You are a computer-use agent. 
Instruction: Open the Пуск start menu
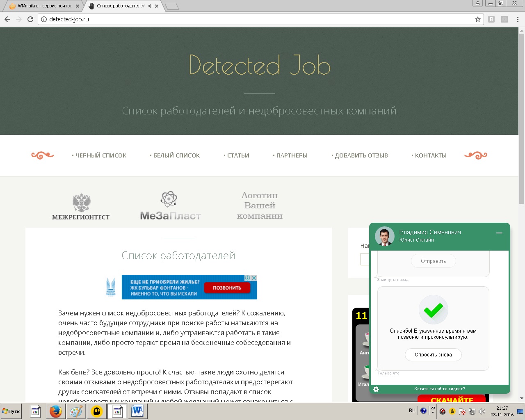pos(11,411)
